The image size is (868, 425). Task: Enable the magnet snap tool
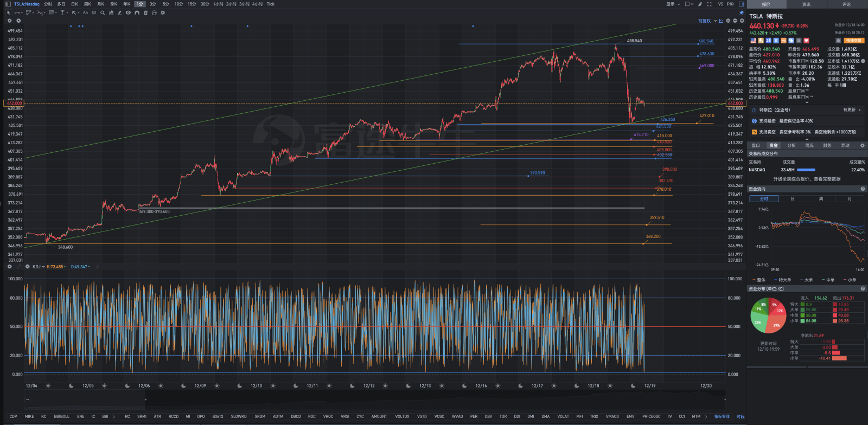[137, 12]
